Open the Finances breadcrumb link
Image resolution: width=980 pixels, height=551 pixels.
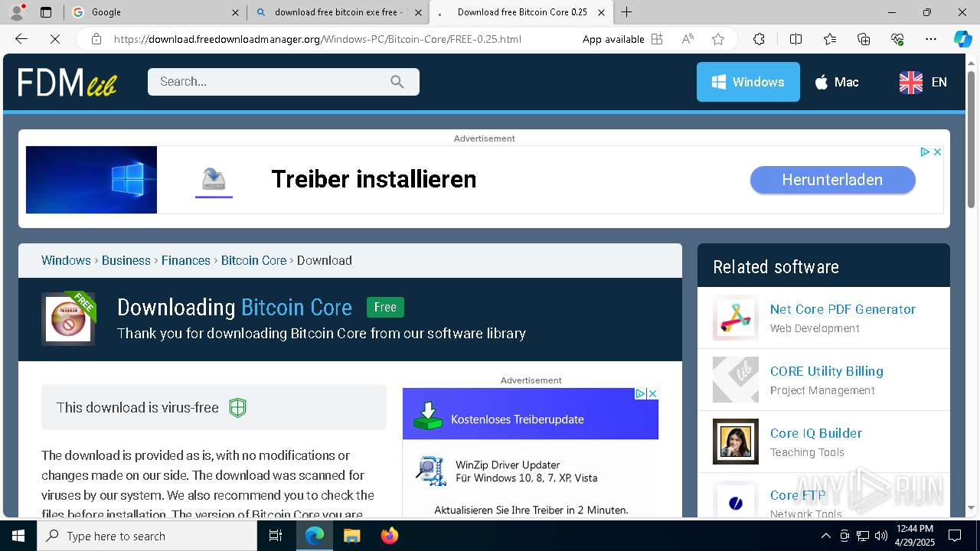[185, 260]
